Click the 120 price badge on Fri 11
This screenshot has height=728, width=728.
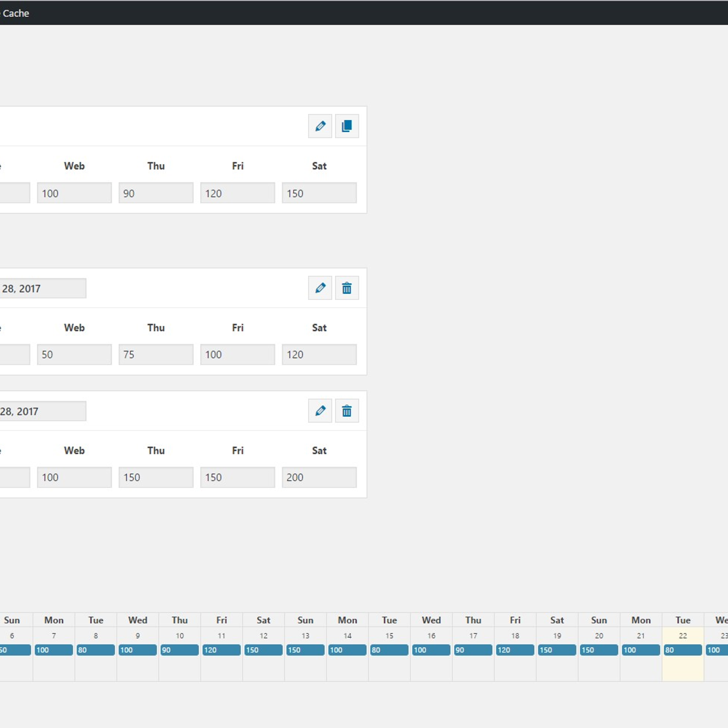(x=222, y=650)
